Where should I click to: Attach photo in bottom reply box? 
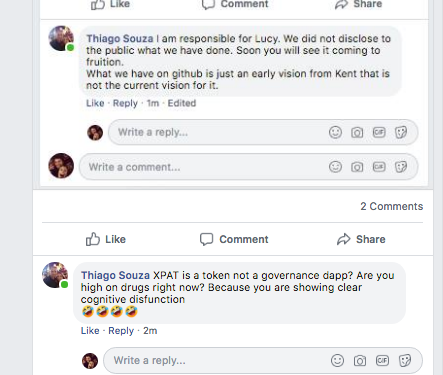pyautogui.click(x=360, y=361)
